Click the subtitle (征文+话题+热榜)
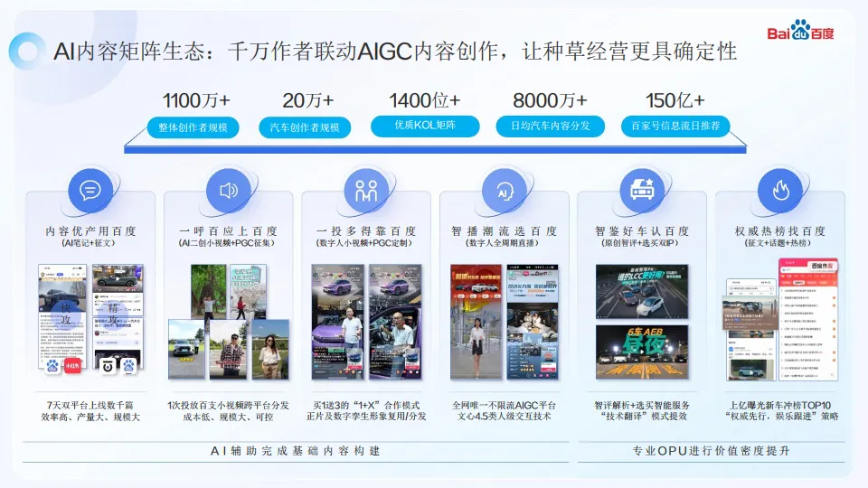This screenshot has width=868, height=488. (x=778, y=243)
